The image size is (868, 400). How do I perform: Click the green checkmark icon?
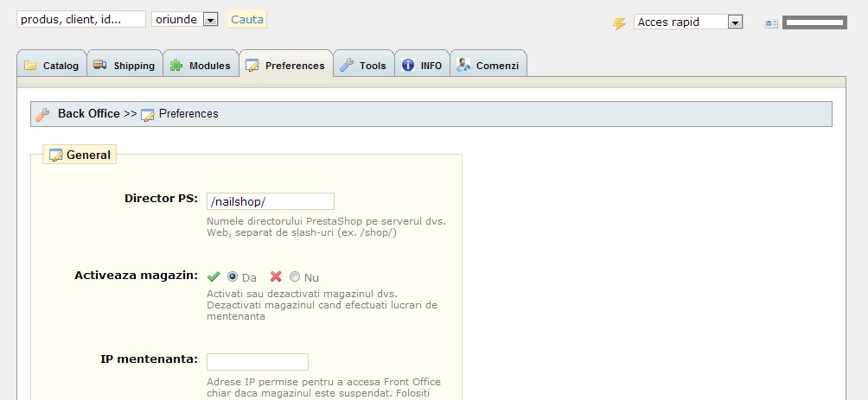(214, 276)
